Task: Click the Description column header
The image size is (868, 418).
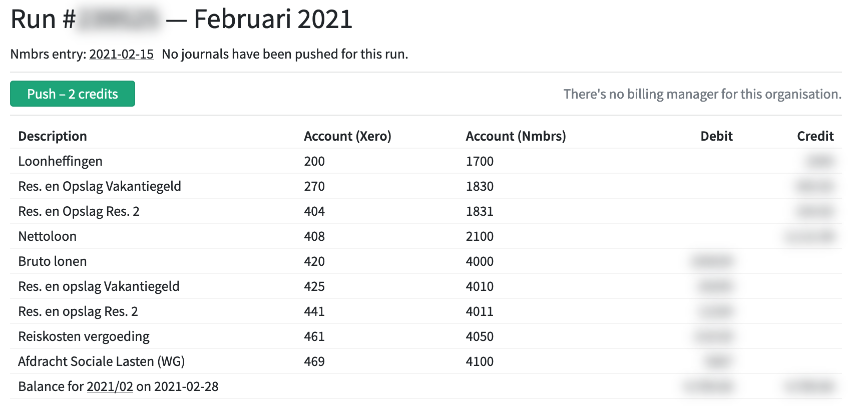Action: (x=53, y=136)
